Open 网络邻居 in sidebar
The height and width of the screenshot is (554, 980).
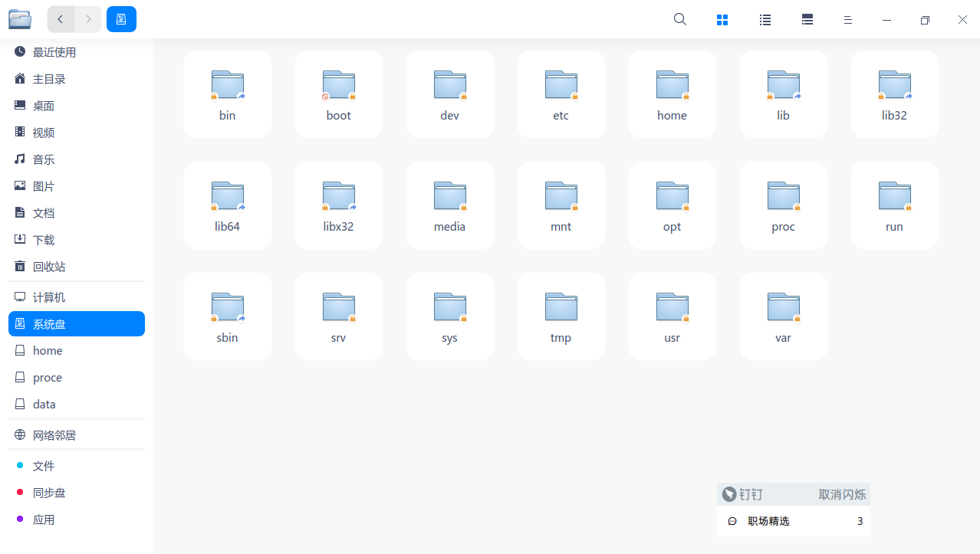click(77, 435)
